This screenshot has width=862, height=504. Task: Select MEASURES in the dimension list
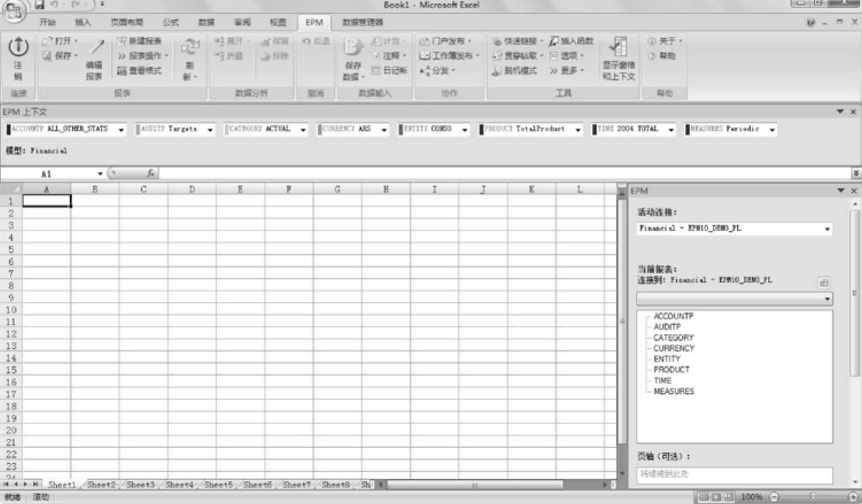674,391
